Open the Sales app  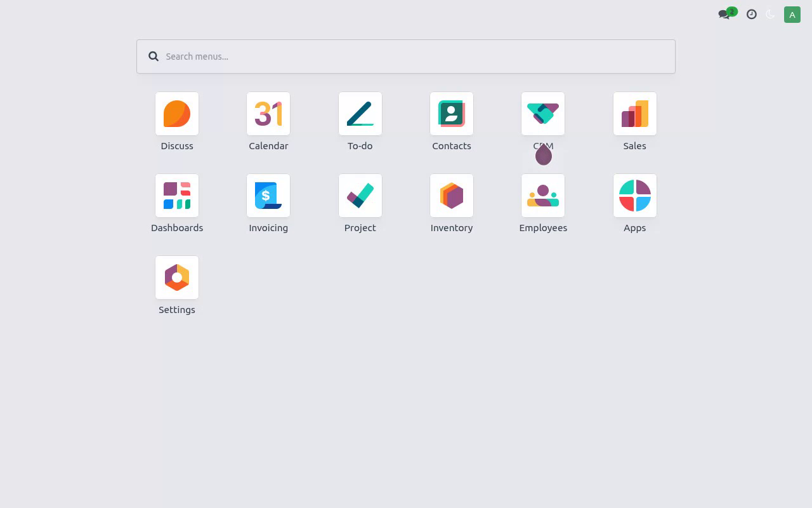(x=635, y=114)
